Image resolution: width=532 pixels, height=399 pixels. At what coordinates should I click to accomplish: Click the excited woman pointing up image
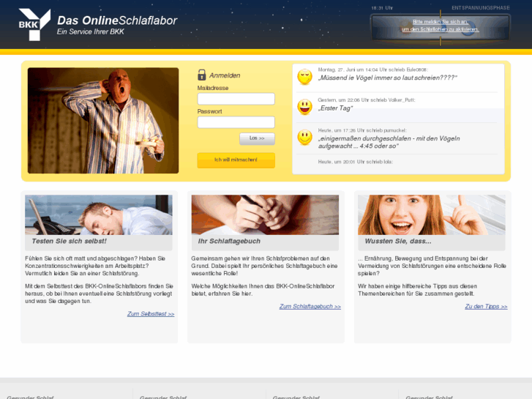tap(432, 215)
